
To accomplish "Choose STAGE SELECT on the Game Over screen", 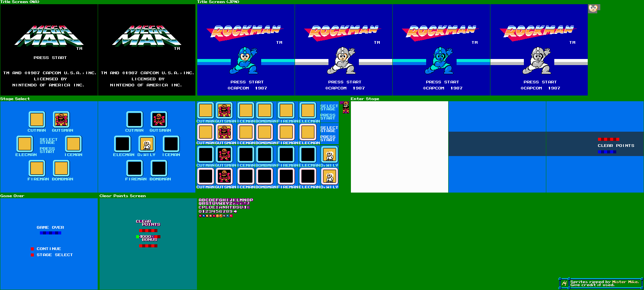I will (55, 255).
